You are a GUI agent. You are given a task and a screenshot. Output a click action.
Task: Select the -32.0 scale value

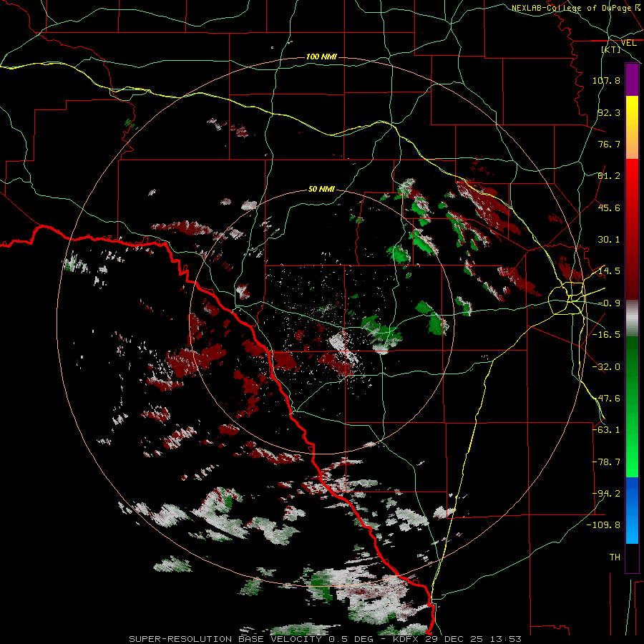click(606, 367)
